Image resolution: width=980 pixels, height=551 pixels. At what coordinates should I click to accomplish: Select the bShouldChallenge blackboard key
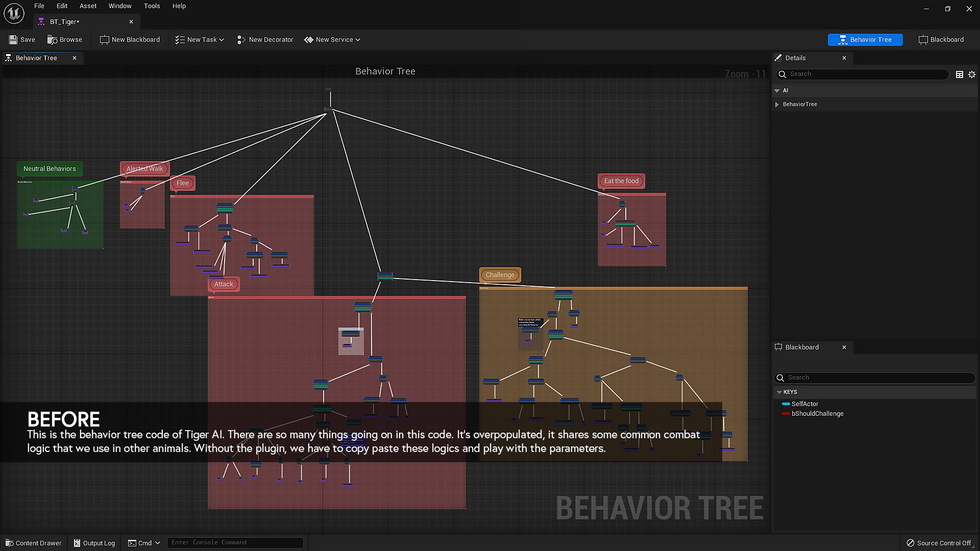pos(817,413)
